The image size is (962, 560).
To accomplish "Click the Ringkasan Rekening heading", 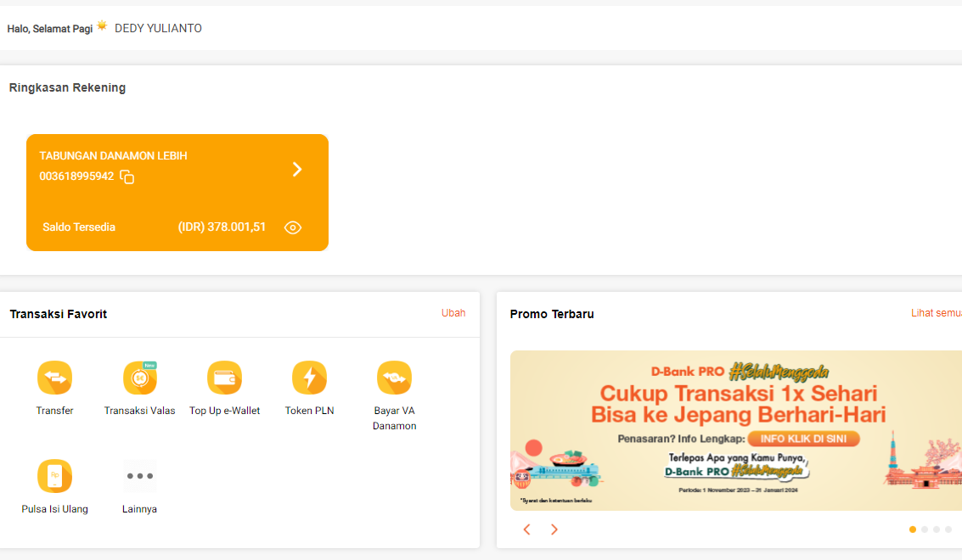I will point(67,87).
